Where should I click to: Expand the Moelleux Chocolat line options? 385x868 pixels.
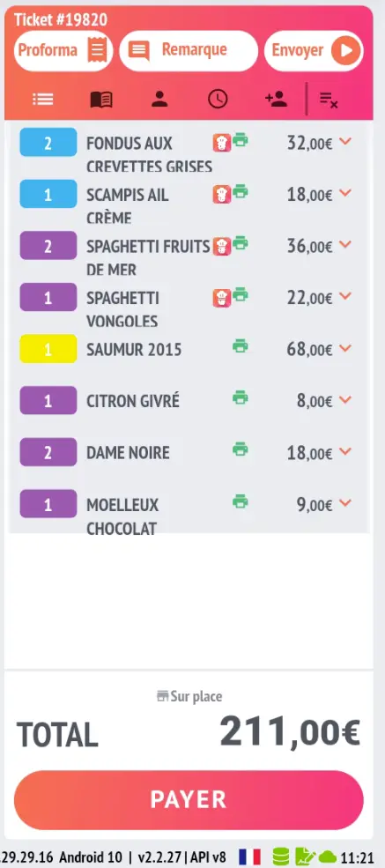[x=345, y=502]
